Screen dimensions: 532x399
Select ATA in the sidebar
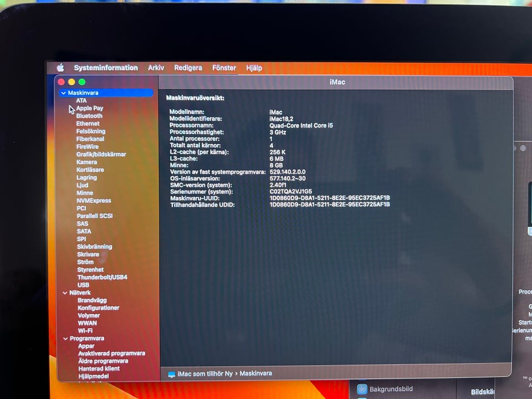(81, 100)
